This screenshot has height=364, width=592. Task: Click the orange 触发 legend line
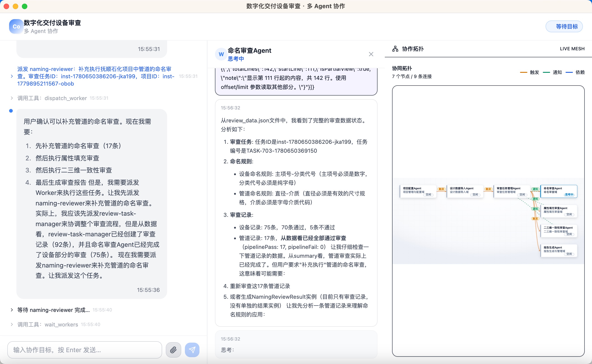click(x=523, y=72)
